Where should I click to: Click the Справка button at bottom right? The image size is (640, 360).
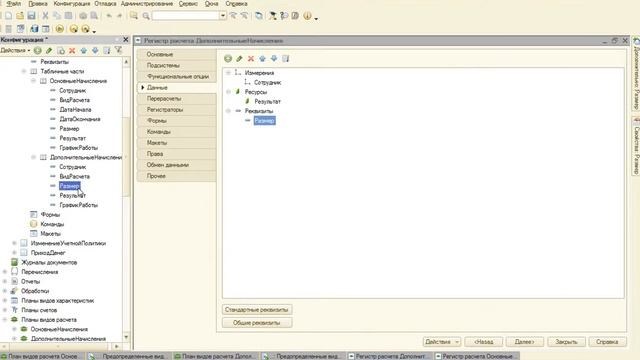coord(607,342)
